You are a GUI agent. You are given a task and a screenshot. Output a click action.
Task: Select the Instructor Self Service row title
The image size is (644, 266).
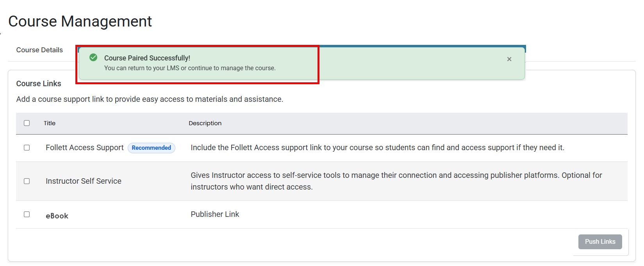(x=84, y=181)
